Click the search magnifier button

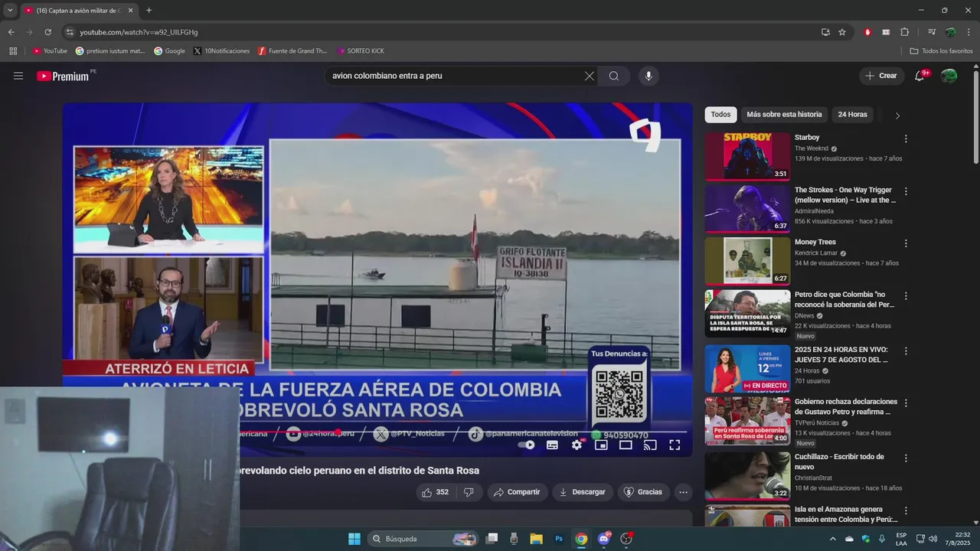614,76
